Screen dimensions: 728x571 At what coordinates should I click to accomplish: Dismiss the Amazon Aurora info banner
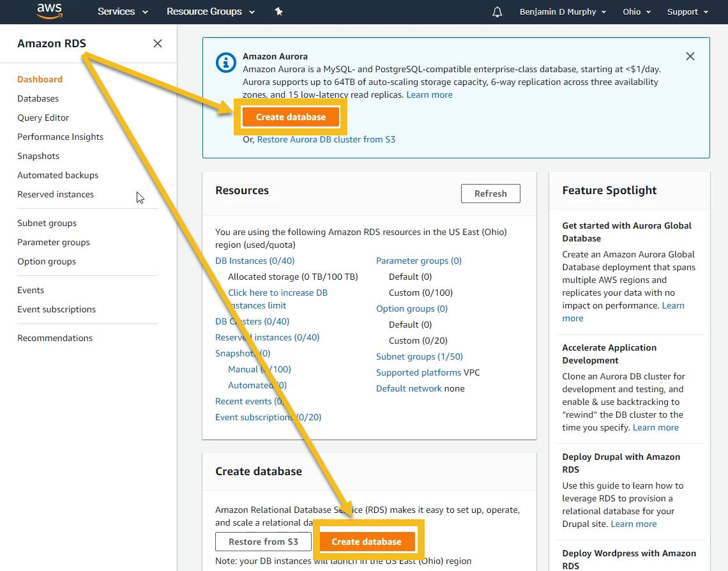690,56
